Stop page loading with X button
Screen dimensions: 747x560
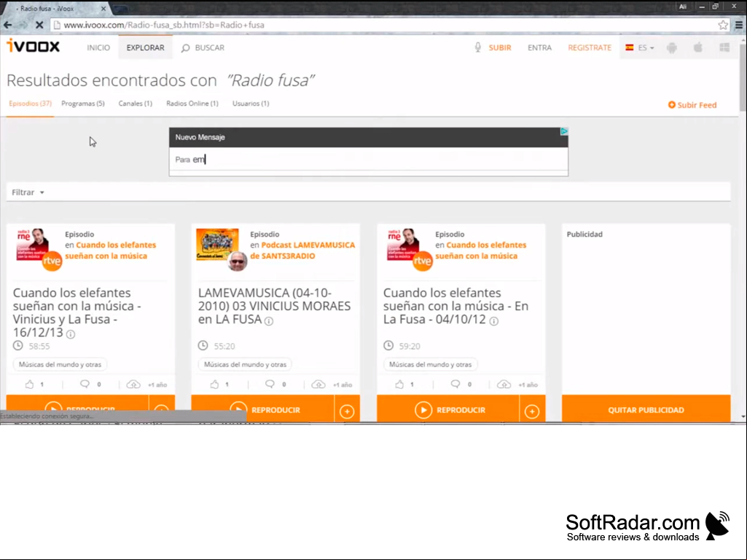39,25
